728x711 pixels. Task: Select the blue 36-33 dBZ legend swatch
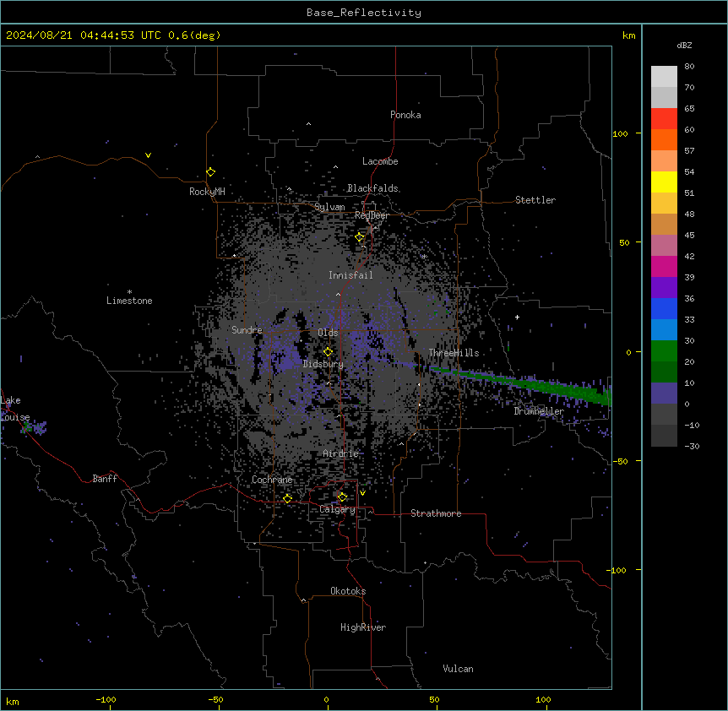click(x=664, y=308)
